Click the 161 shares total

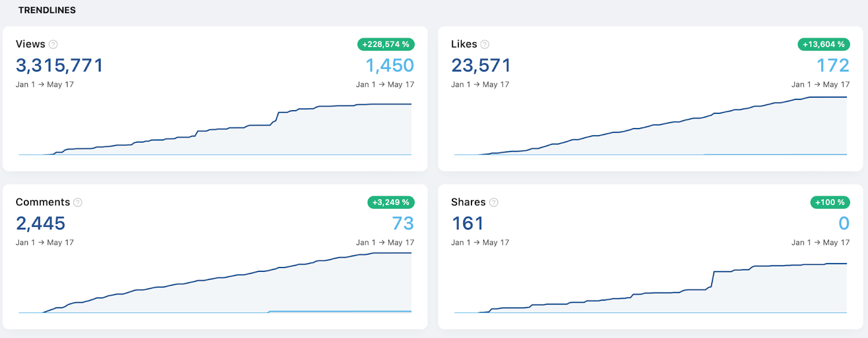coord(468,224)
